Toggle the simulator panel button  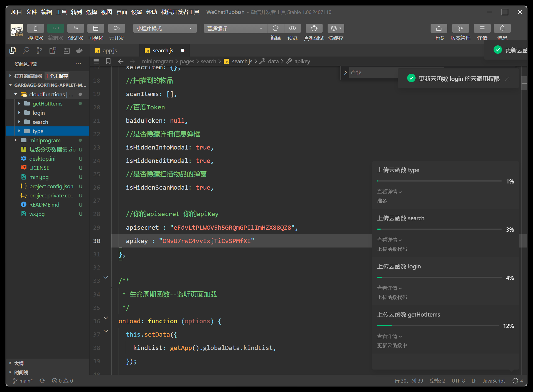pos(36,28)
